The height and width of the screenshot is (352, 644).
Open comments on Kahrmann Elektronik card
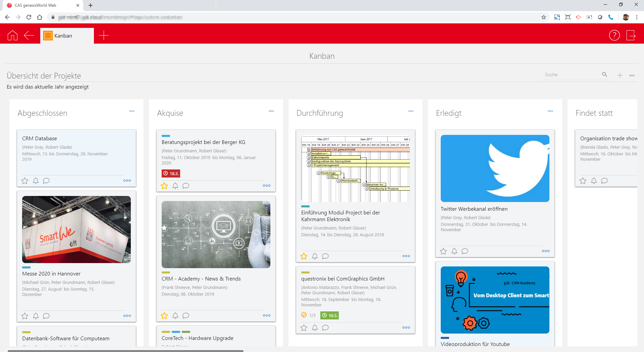325,256
